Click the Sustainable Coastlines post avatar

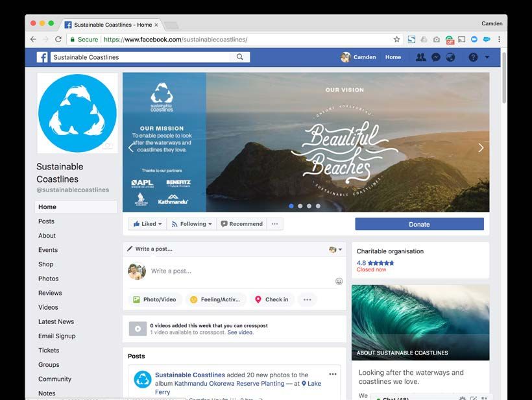tap(143, 379)
